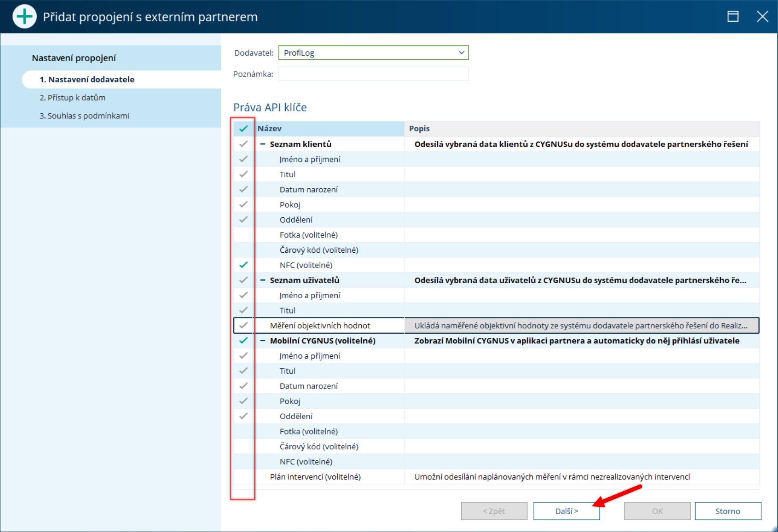The width and height of the screenshot is (778, 532).
Task: Check the first Čárový kód (volitelné) box
Action: (x=243, y=250)
